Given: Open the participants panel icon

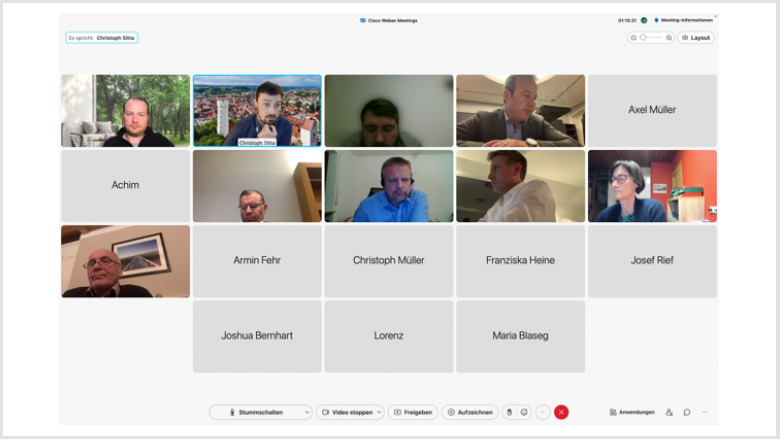Looking at the screenshot, I should [x=669, y=412].
